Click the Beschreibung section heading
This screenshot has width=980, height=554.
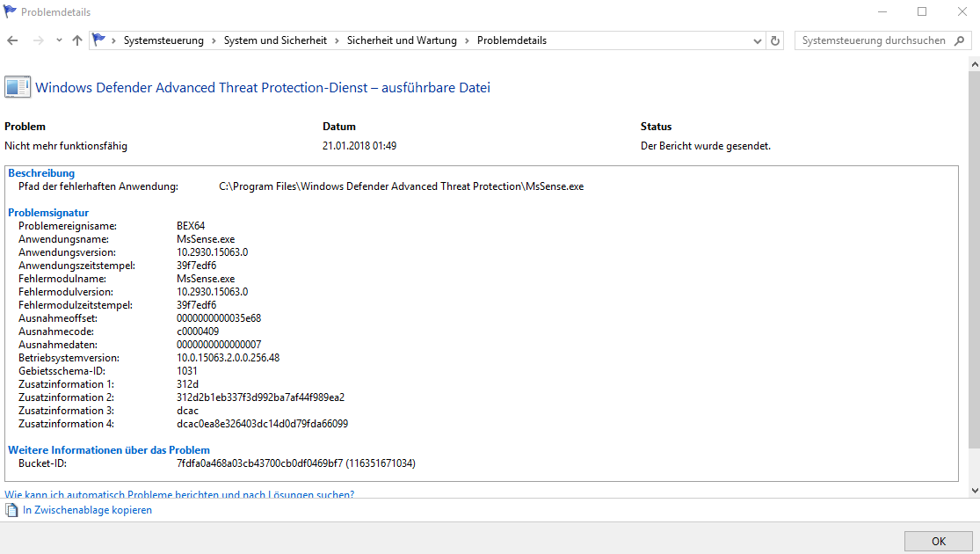pyautogui.click(x=41, y=173)
